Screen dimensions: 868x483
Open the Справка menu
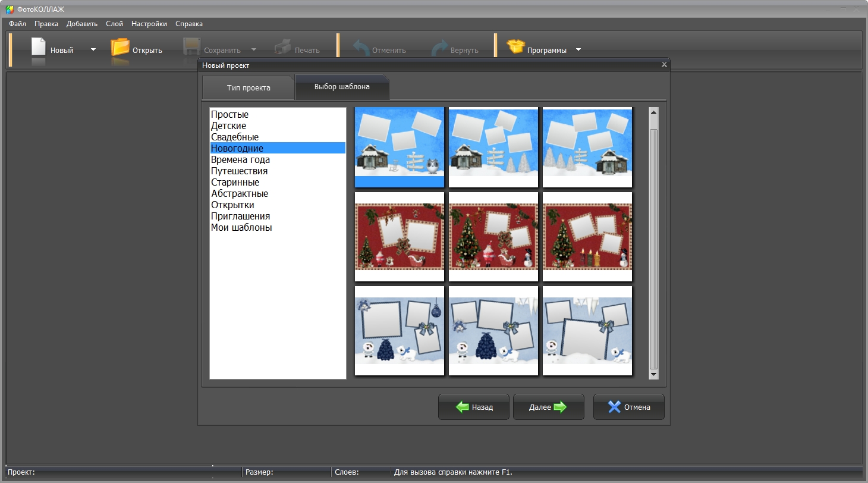189,24
